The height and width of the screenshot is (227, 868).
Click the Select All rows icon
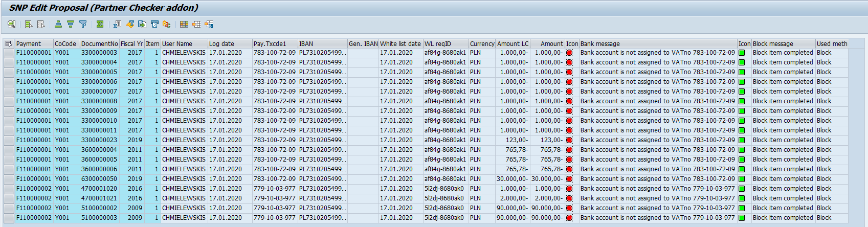tap(29, 24)
